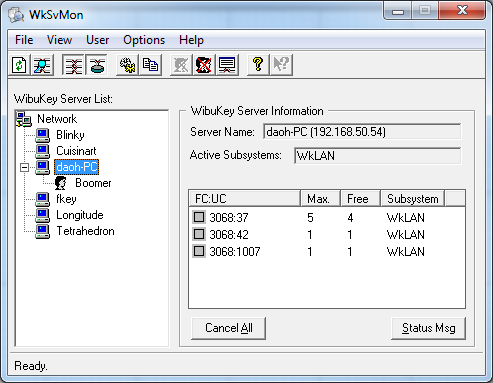
Task: Toggle the network dish toolbar button
Action: tap(97, 65)
